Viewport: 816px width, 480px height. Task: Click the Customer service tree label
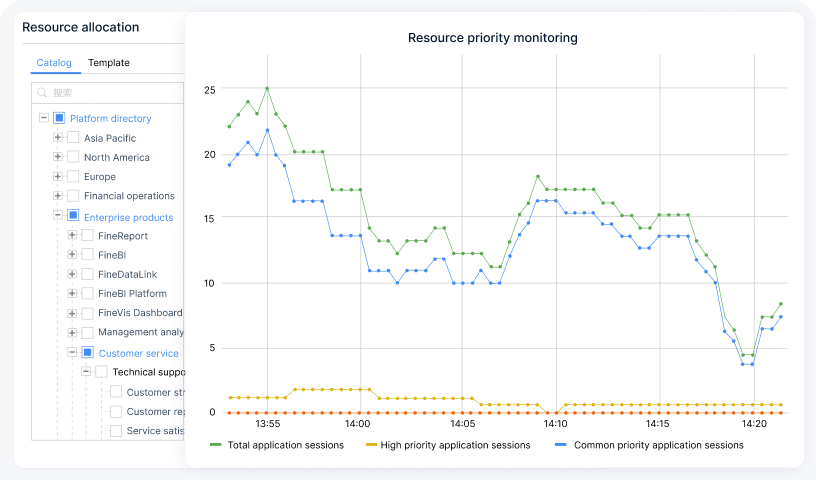click(x=138, y=353)
